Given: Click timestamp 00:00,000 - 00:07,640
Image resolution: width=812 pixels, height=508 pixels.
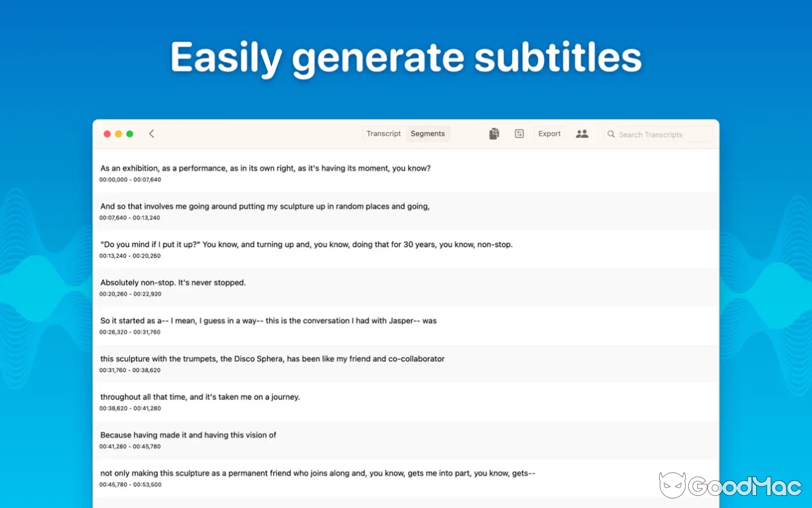Looking at the screenshot, I should (x=129, y=180).
